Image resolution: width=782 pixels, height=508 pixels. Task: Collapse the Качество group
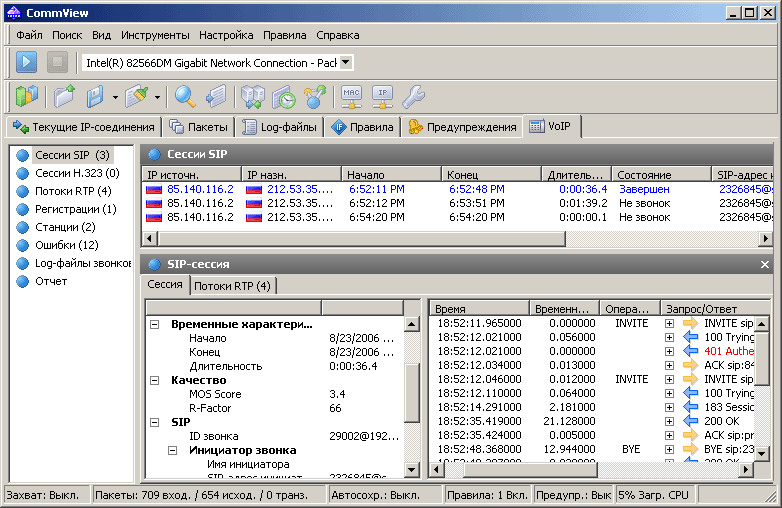pyautogui.click(x=155, y=380)
